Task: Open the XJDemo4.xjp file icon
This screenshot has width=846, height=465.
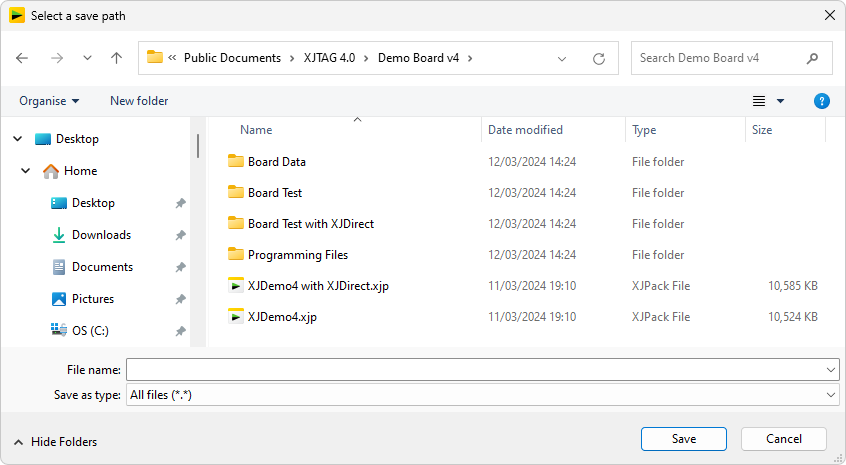Action: click(x=236, y=317)
